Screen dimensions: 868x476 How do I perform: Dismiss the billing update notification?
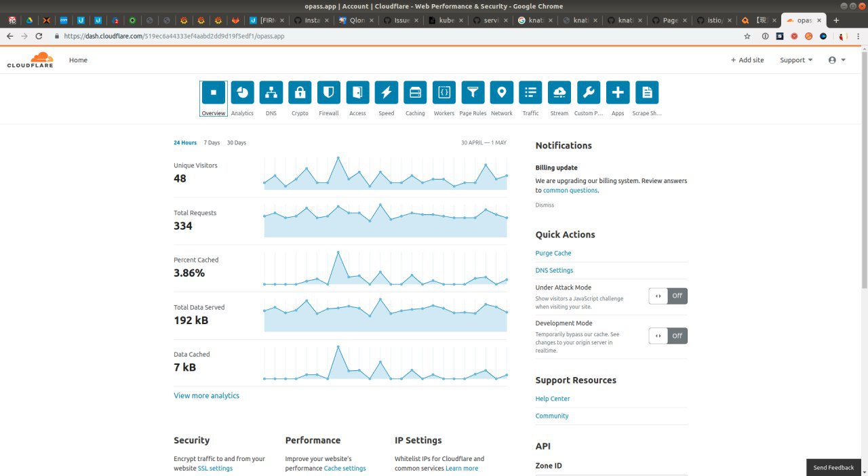[545, 205]
